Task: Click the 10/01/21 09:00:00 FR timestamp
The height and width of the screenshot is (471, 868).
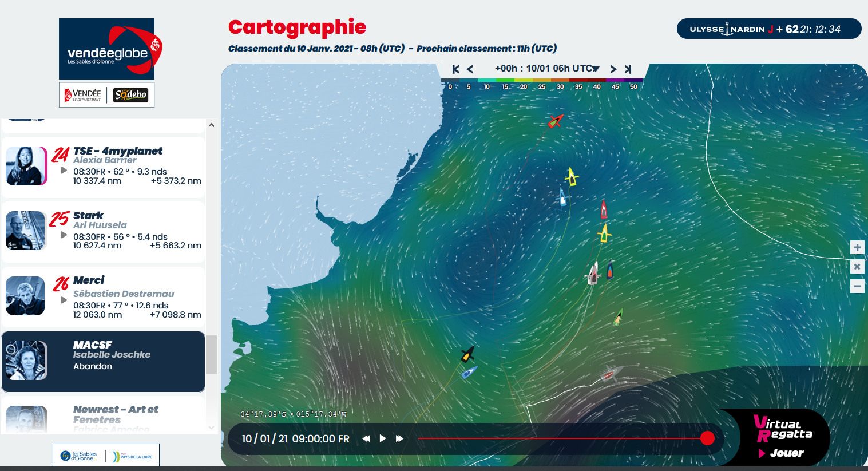Action: (x=295, y=439)
